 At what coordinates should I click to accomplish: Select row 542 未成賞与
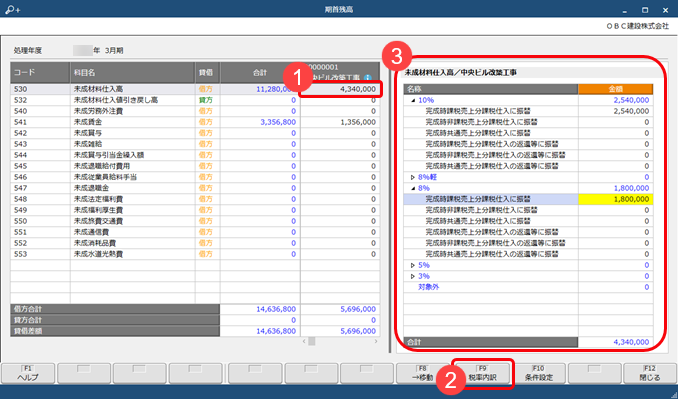click(195, 133)
